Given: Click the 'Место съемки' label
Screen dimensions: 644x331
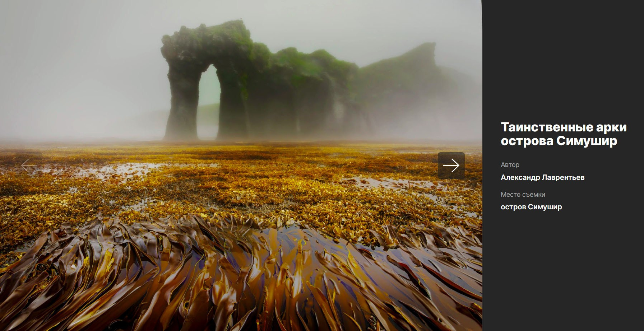Looking at the screenshot, I should pos(523,195).
